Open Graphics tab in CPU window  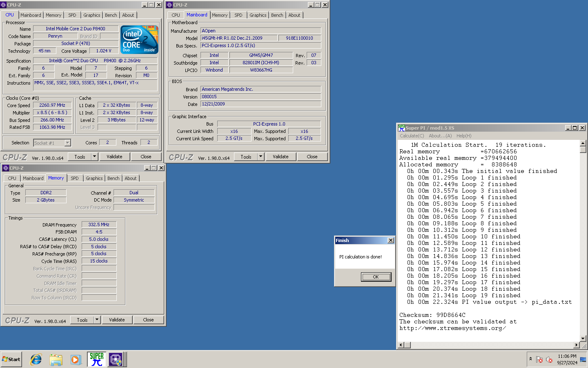coord(92,15)
